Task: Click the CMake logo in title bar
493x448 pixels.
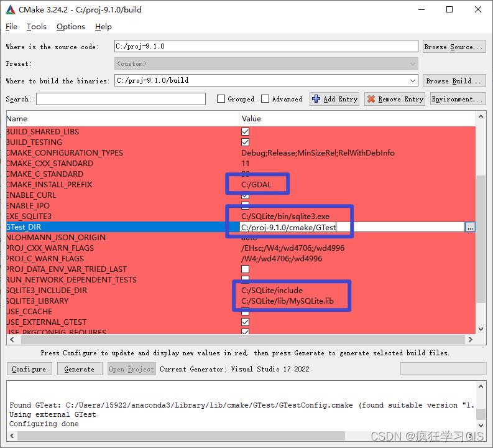Action: [11, 10]
